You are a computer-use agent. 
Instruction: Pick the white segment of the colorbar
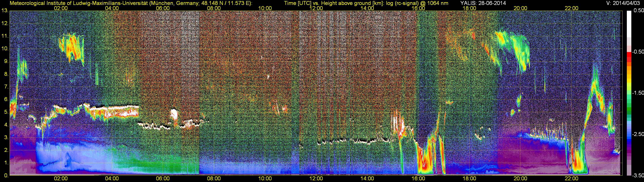coord(629,24)
